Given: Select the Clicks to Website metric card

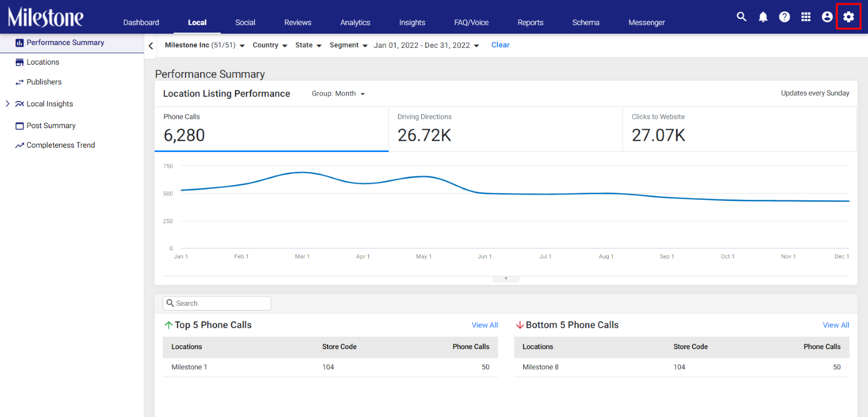Looking at the screenshot, I should click(739, 129).
